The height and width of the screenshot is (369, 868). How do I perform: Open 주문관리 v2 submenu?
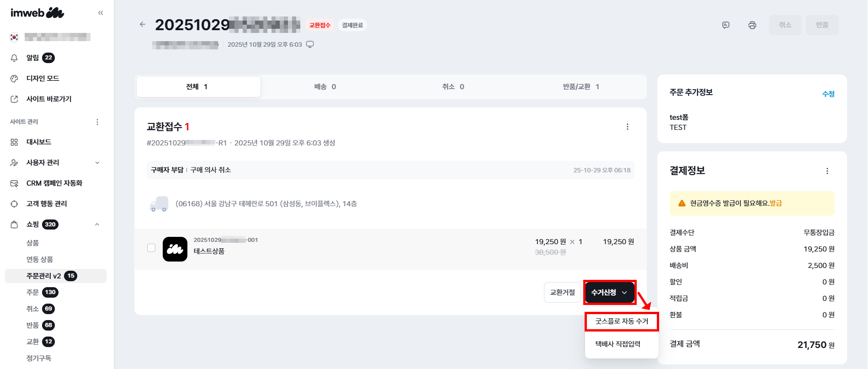coord(56,276)
